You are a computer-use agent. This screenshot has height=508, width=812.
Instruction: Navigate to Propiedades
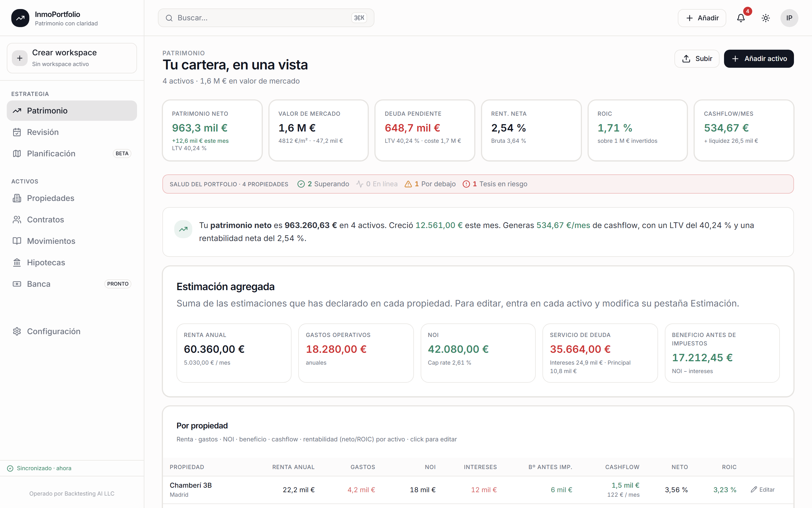pos(72,198)
